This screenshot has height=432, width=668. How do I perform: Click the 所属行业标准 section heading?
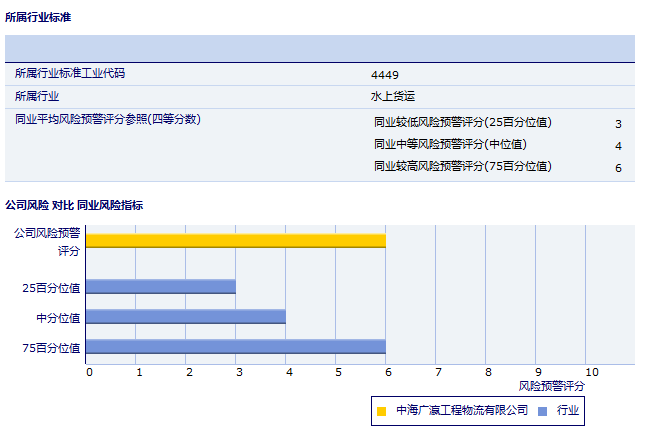pos(38,17)
